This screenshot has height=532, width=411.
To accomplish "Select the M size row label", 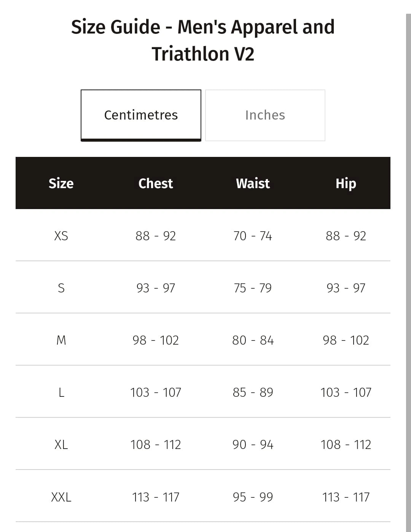I will tap(61, 340).
